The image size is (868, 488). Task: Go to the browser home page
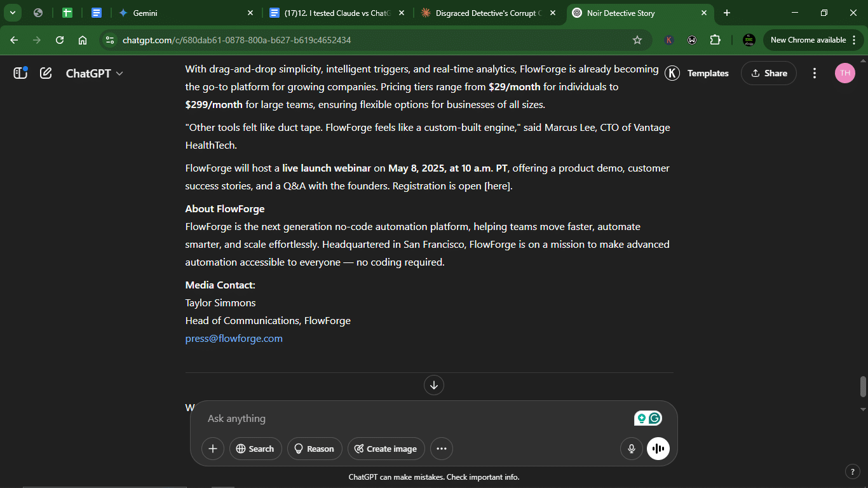tap(83, 40)
